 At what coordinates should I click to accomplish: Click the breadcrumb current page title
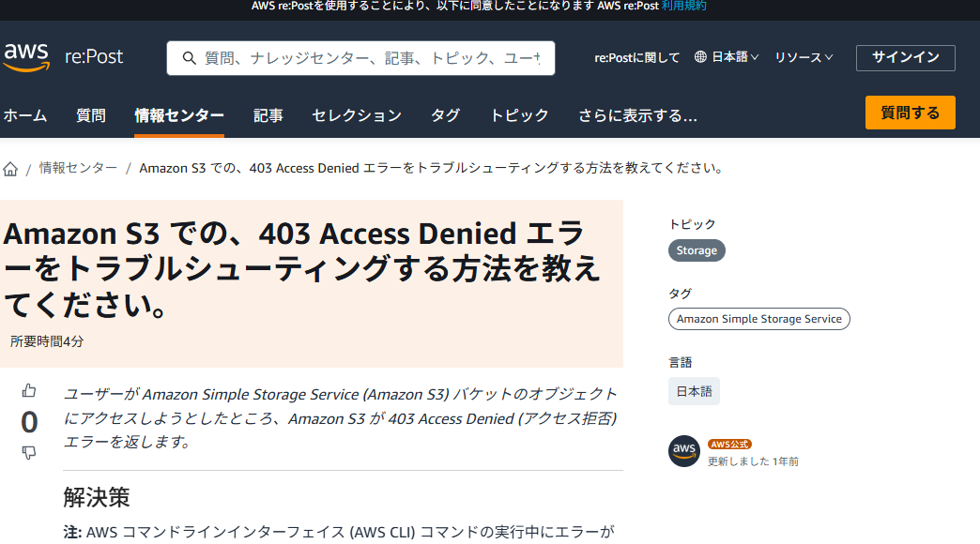coord(431,168)
